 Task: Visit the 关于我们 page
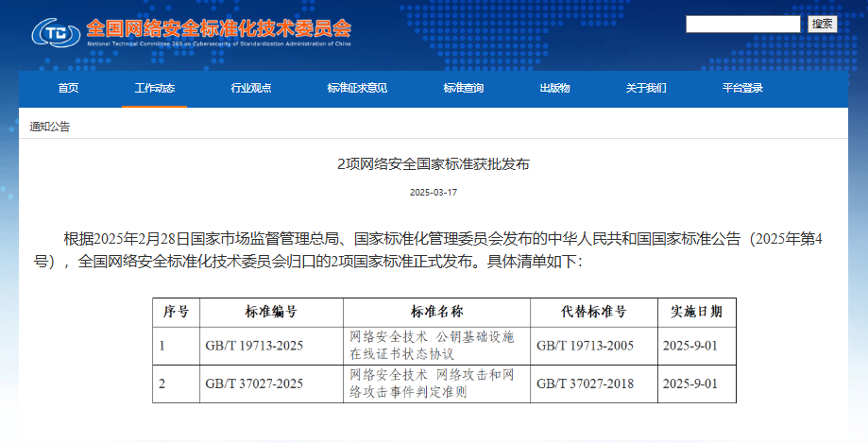pyautogui.click(x=646, y=88)
